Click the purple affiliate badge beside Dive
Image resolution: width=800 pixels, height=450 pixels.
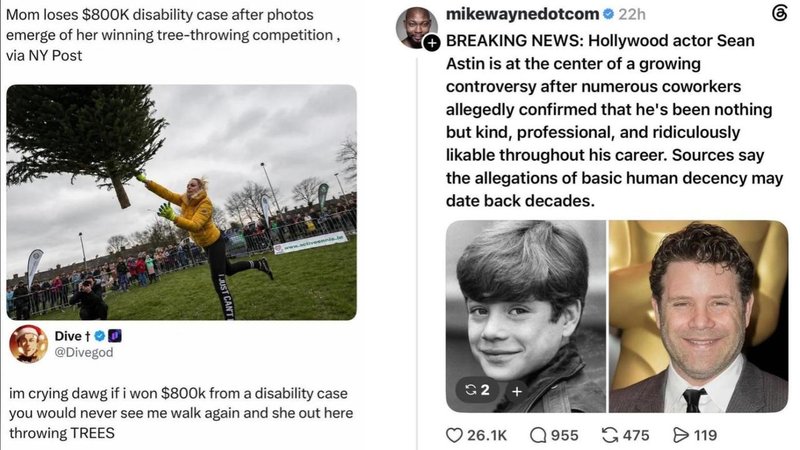115,336
